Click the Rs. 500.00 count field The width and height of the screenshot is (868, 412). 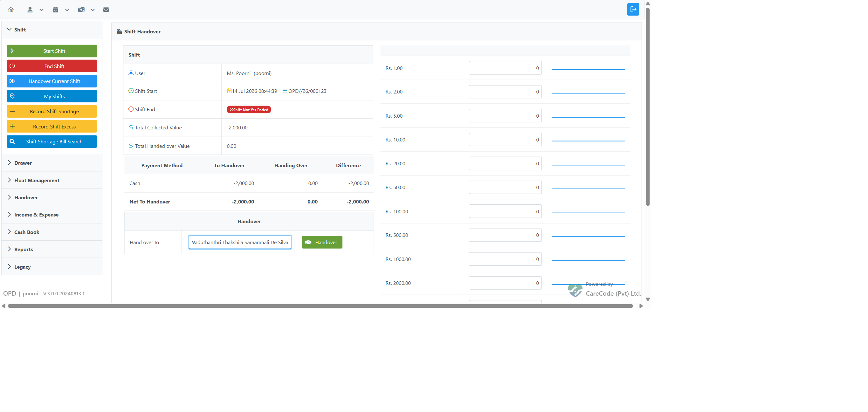(505, 235)
